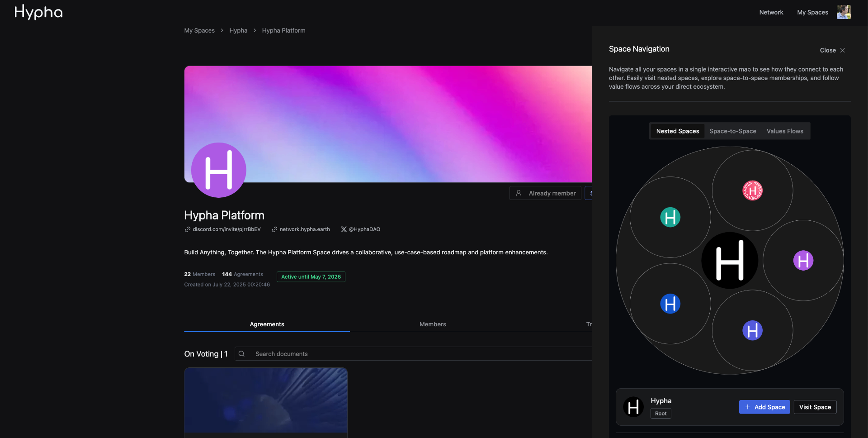Click the Hypha logo in the header
The width and height of the screenshot is (868, 438).
point(38,12)
